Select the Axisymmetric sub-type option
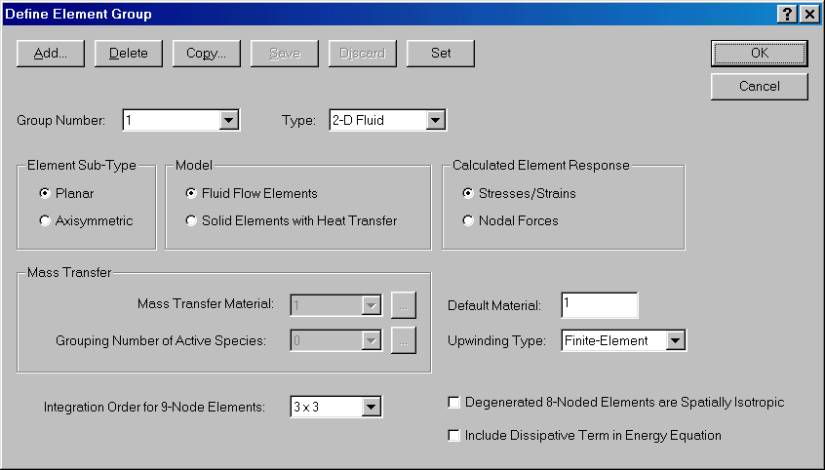The image size is (825, 470). [44, 220]
